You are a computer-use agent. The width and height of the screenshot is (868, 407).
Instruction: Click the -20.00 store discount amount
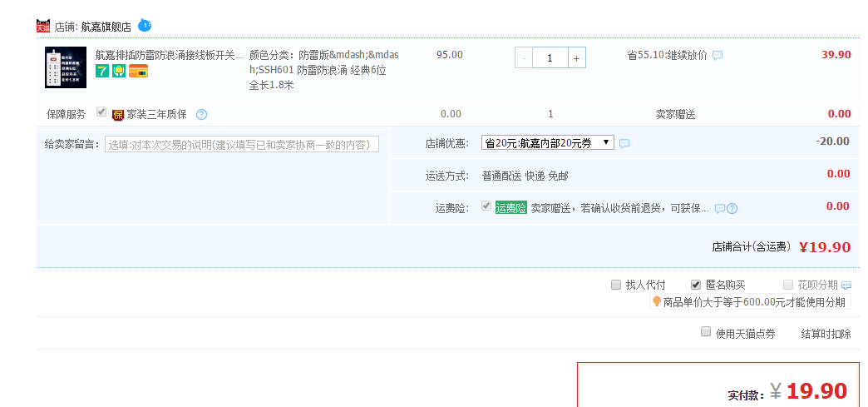coord(832,141)
